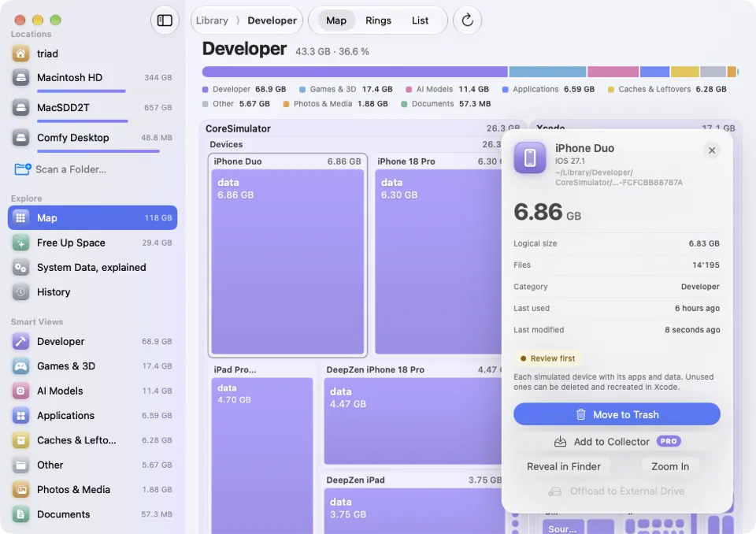Click the Add to Collector tray icon
This screenshot has height=534, width=756.
[x=560, y=441]
